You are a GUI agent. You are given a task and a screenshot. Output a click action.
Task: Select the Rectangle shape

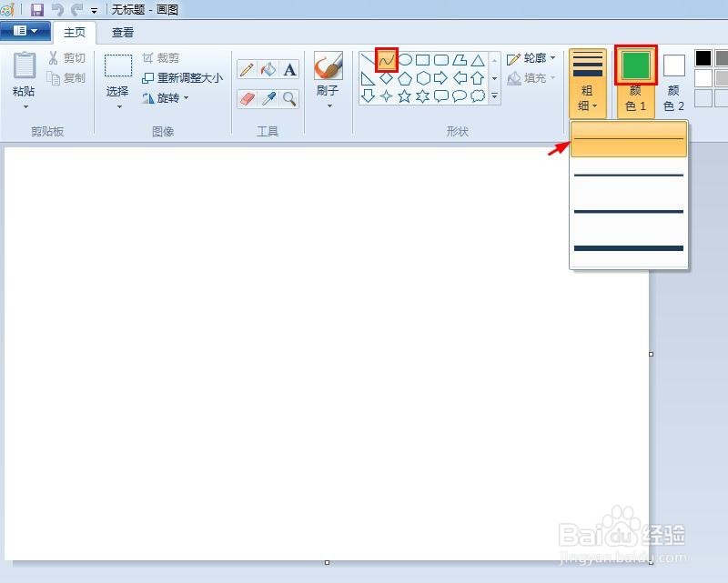pyautogui.click(x=422, y=60)
